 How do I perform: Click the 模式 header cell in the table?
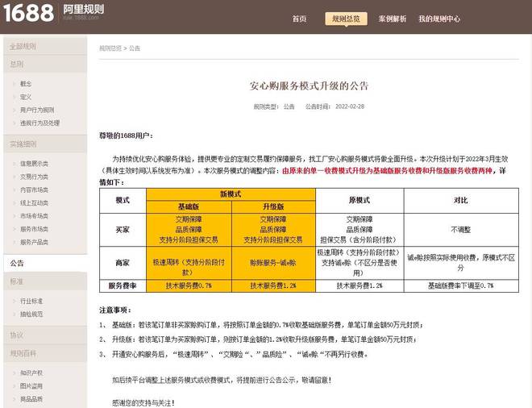[x=123, y=200]
